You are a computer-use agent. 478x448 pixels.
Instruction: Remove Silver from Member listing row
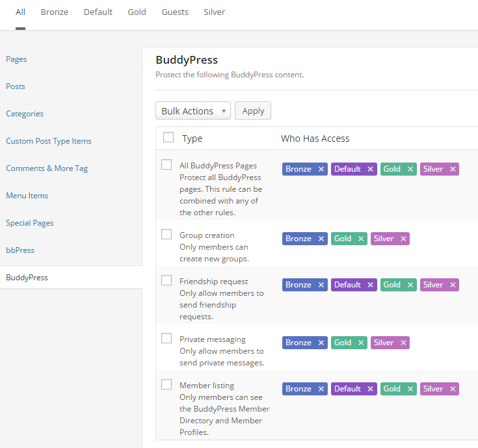[x=453, y=389]
